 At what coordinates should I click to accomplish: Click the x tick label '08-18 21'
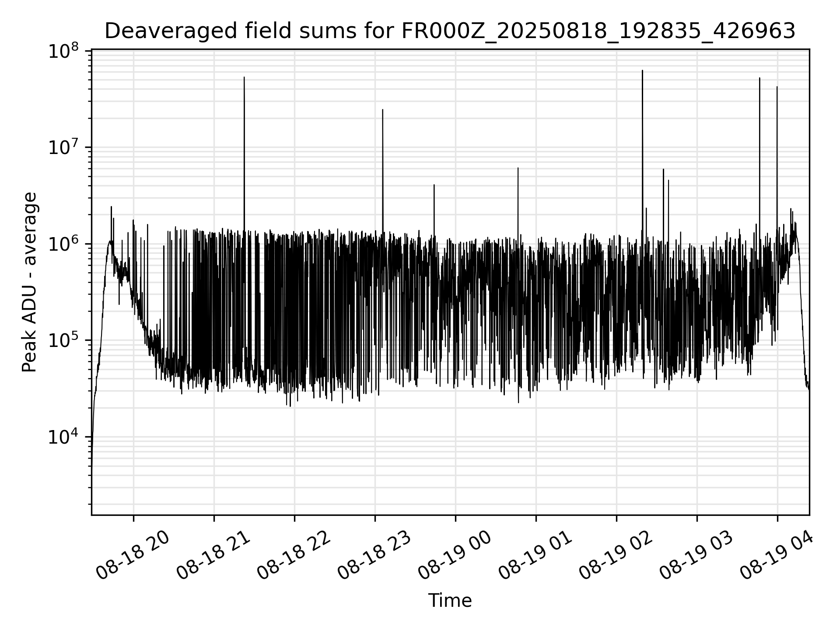[213, 555]
